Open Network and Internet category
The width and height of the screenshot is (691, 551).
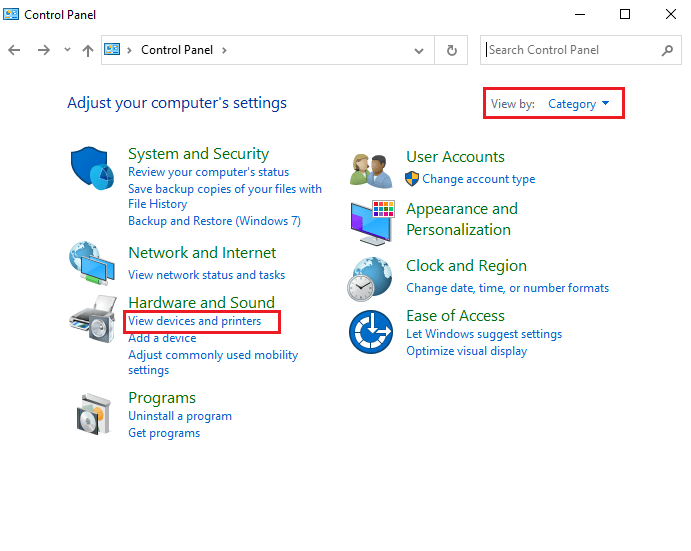(x=202, y=253)
